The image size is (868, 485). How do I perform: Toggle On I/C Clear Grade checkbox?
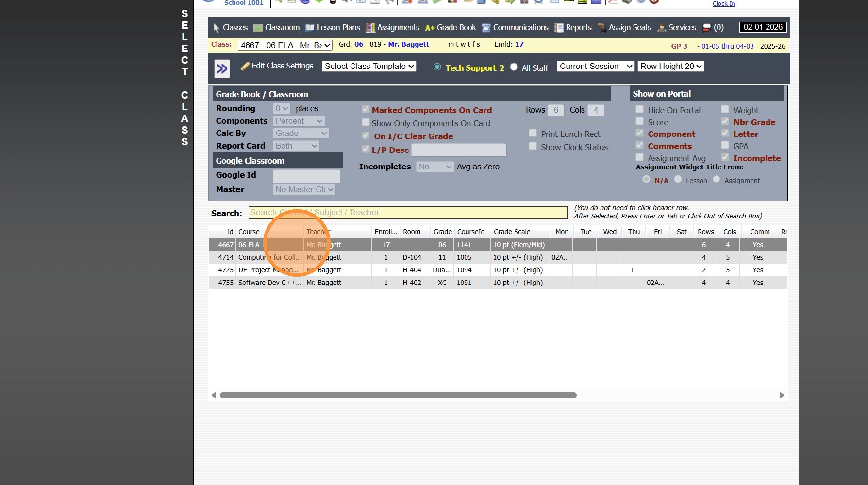point(366,136)
